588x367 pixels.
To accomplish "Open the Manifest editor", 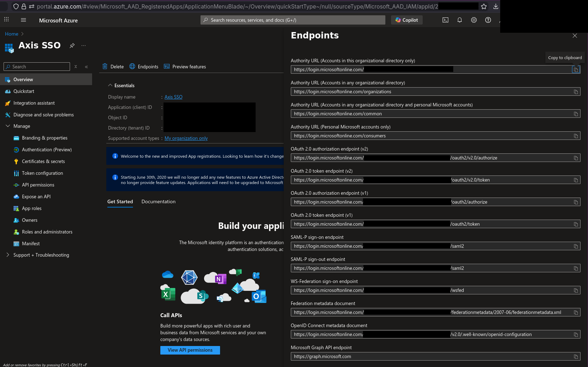I will (x=31, y=243).
